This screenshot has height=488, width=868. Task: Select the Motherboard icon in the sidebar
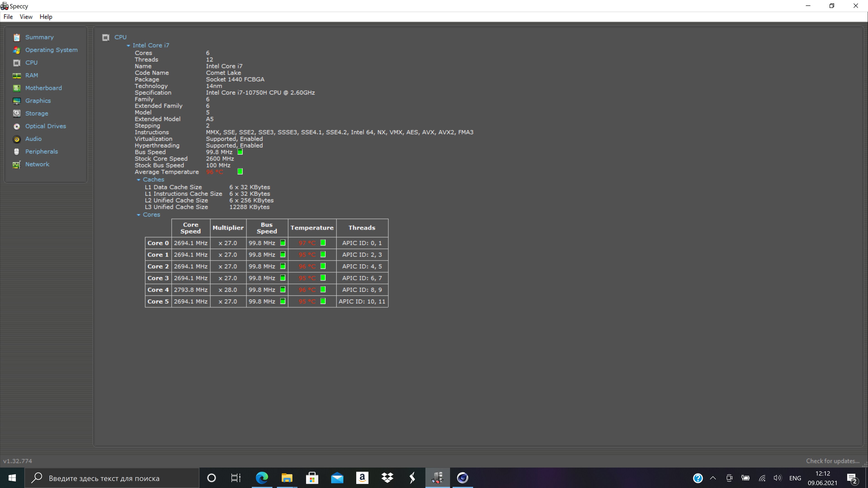(x=17, y=88)
